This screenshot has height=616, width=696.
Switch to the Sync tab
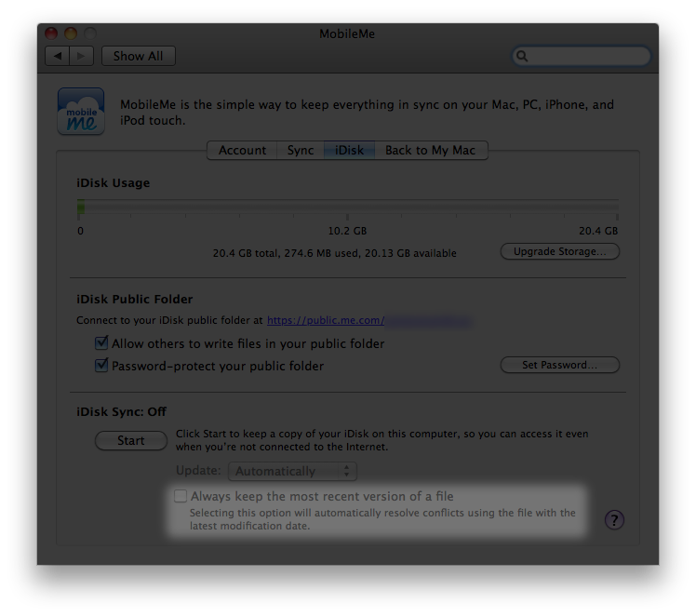coord(301,150)
